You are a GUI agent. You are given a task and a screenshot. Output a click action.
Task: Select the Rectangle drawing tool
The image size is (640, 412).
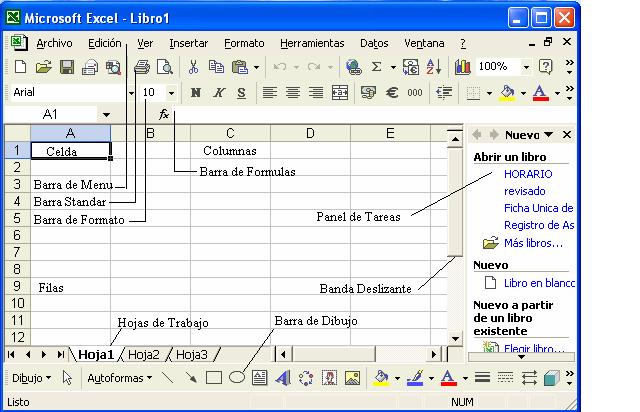click(x=213, y=378)
